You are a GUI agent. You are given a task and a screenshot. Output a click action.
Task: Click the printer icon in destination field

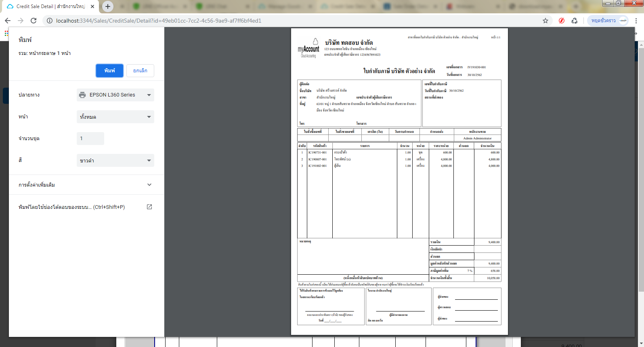pyautogui.click(x=82, y=95)
